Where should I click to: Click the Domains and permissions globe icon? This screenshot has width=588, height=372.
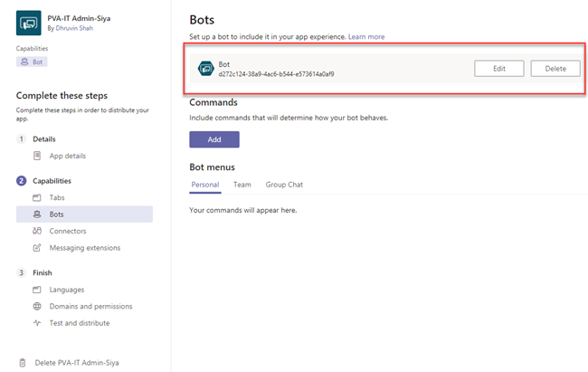(x=37, y=306)
